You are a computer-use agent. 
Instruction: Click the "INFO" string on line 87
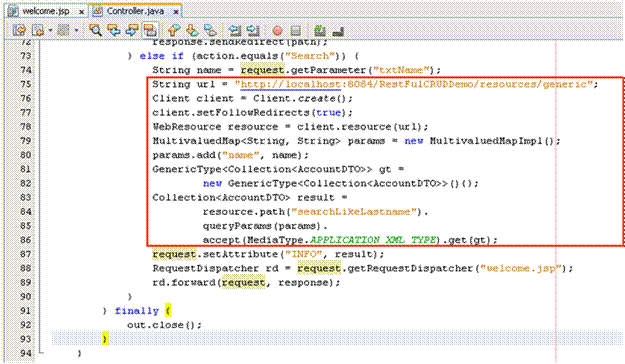(303, 254)
